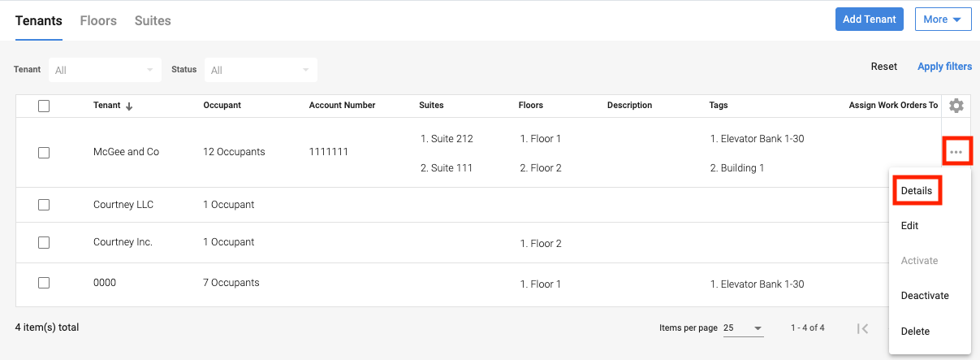Choose Details from the context menu
980x360 pixels.
917,191
